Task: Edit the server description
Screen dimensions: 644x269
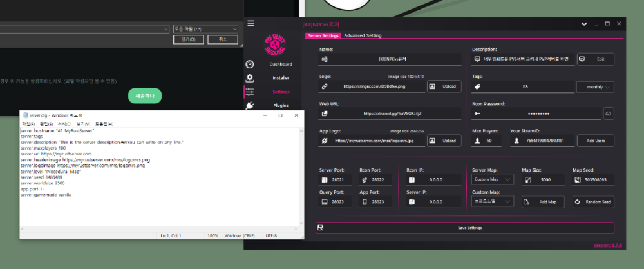Action: coord(595,59)
